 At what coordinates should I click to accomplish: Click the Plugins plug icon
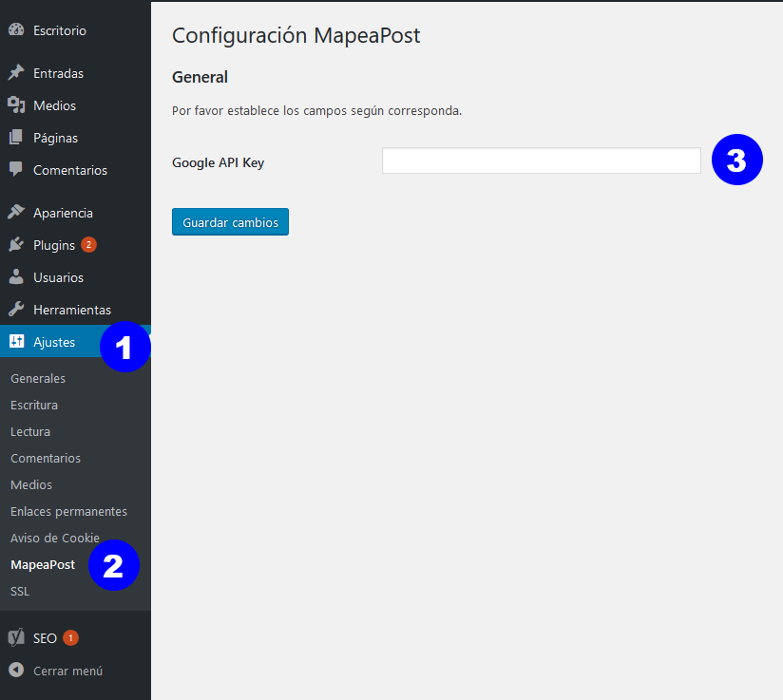16,245
